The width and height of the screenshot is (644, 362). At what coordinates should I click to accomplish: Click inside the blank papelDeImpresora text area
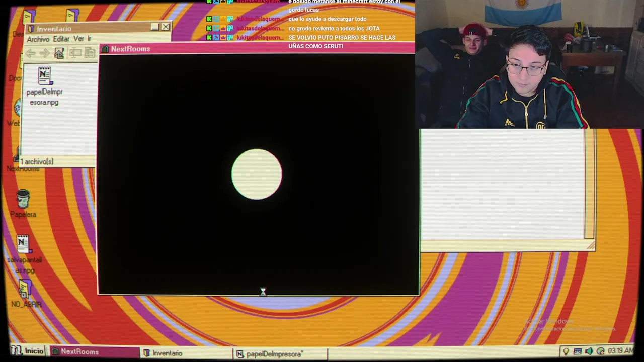502,184
